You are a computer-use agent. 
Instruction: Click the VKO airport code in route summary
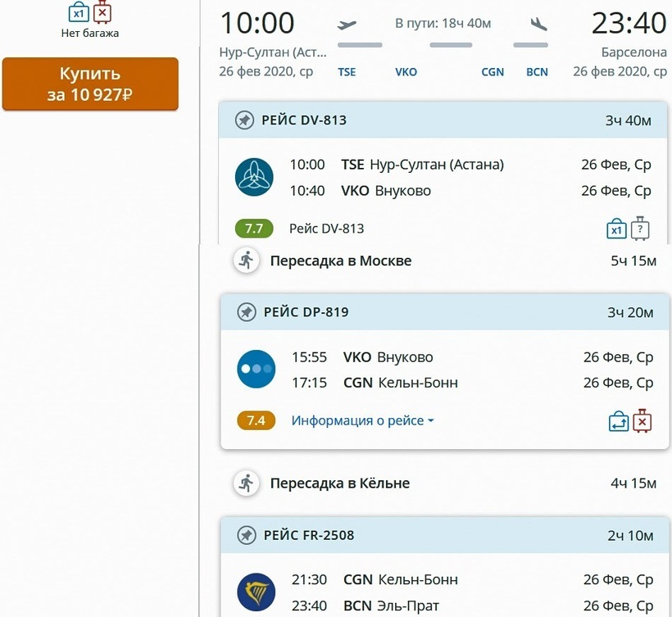pos(406,72)
